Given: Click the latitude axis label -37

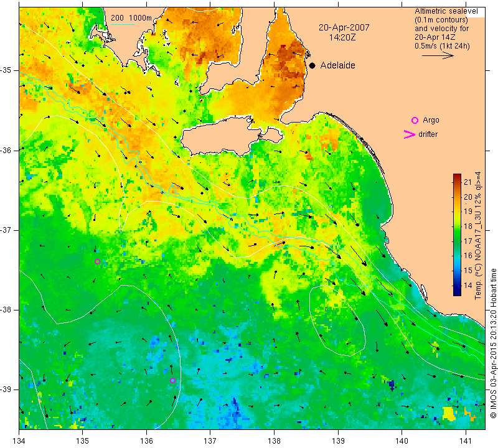Looking at the screenshot, I should click(x=6, y=230).
